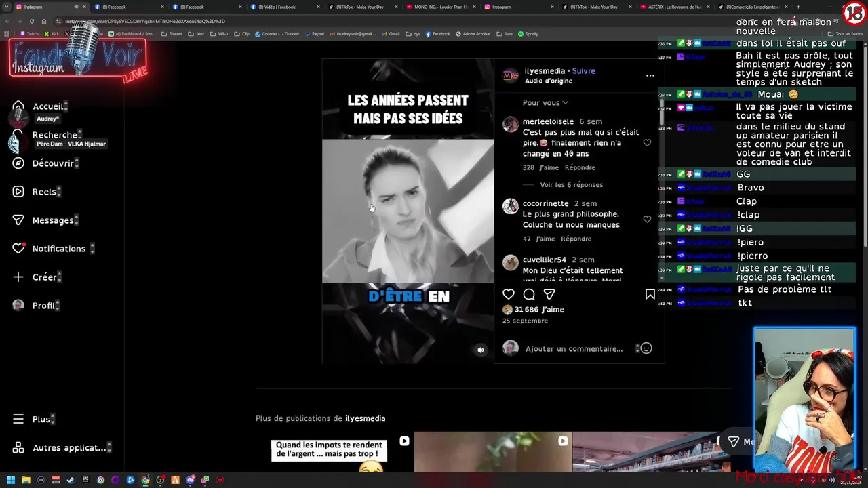Open cocorrinette username link
Viewport: 868px width, 488px height.
click(546, 204)
